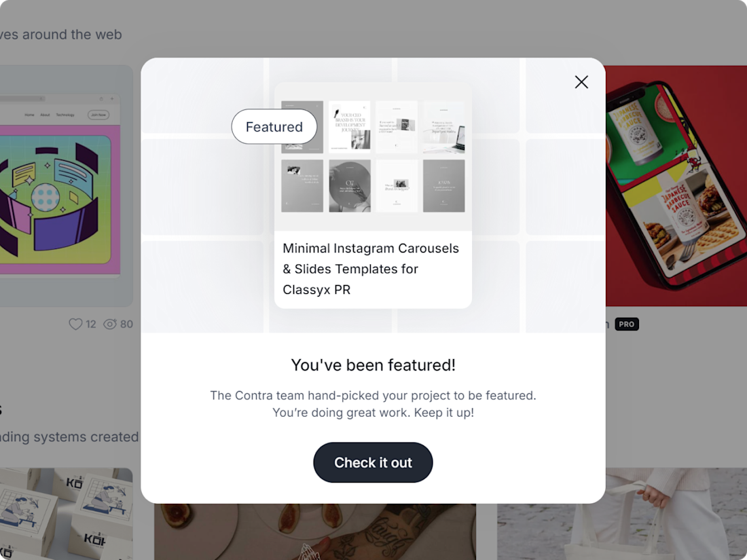Click the Featured badge on the card
This screenshot has width=747, height=560.
(274, 127)
